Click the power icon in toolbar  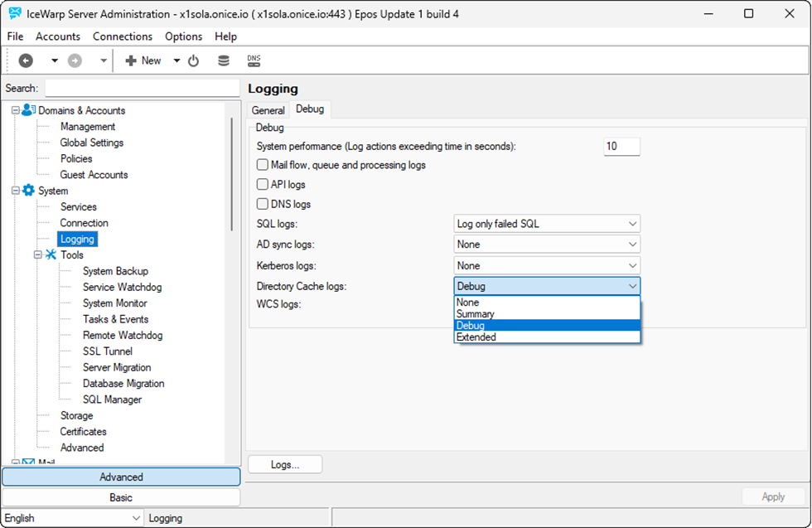click(x=193, y=61)
